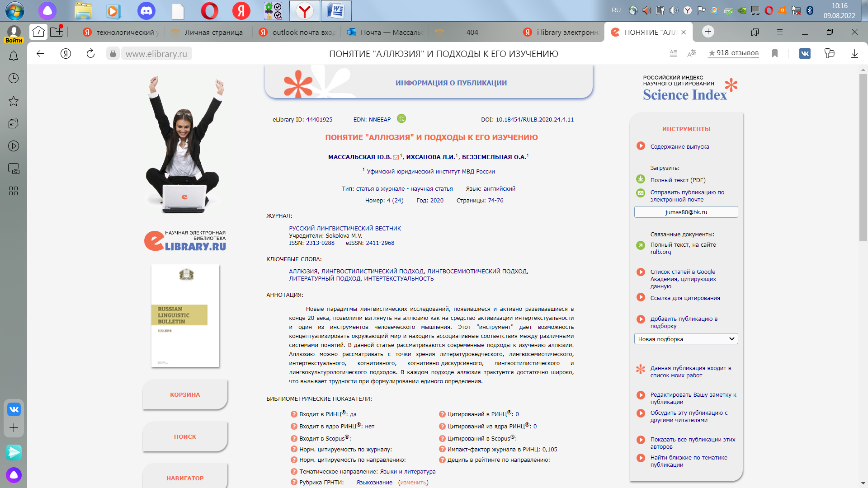Click the help icon beside Входит в РИНЦ

[x=294, y=414]
